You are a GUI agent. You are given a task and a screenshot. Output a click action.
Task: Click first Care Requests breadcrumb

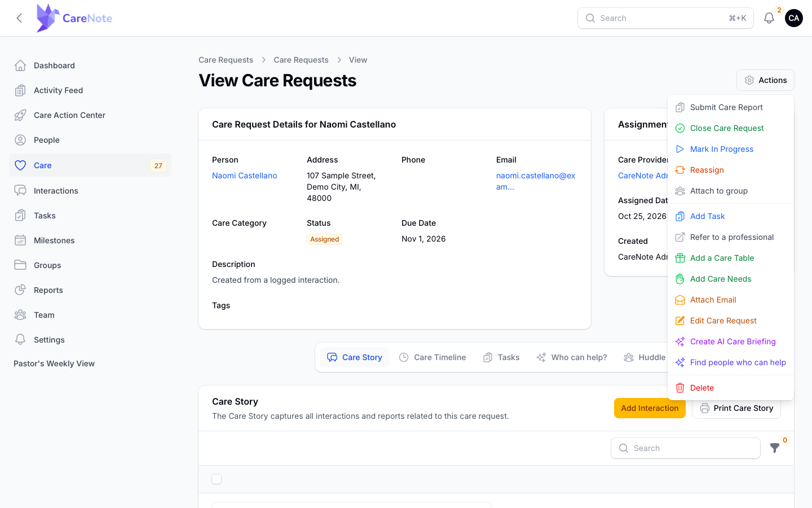[226, 60]
